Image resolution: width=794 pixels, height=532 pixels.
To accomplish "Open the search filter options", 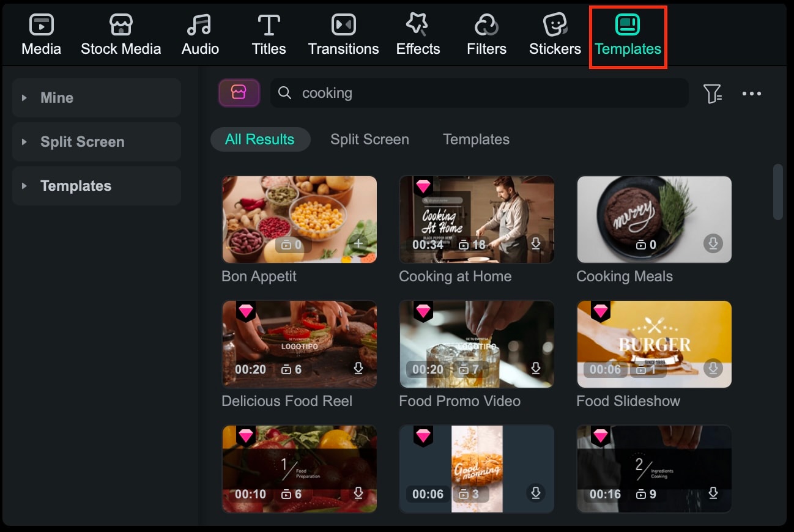I will [713, 93].
